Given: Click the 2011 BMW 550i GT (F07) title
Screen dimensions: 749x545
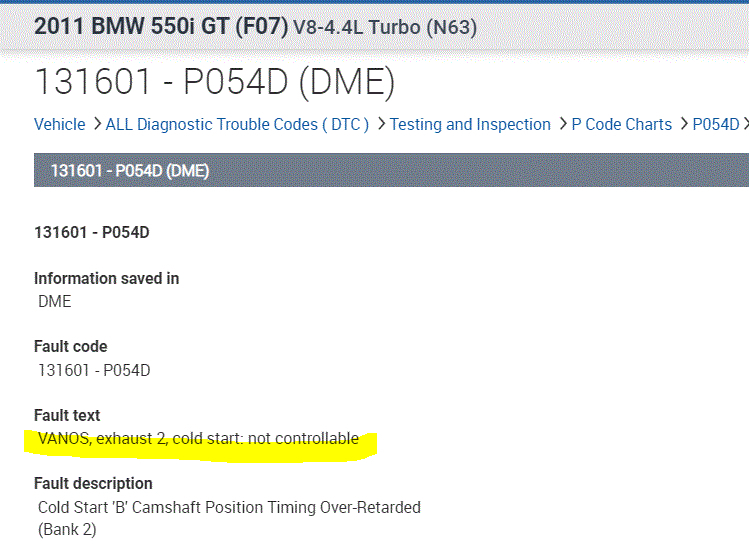Looking at the screenshot, I should [161, 27].
